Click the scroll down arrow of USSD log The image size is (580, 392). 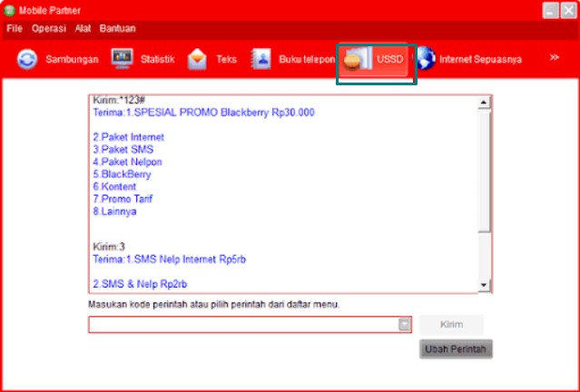click(484, 285)
